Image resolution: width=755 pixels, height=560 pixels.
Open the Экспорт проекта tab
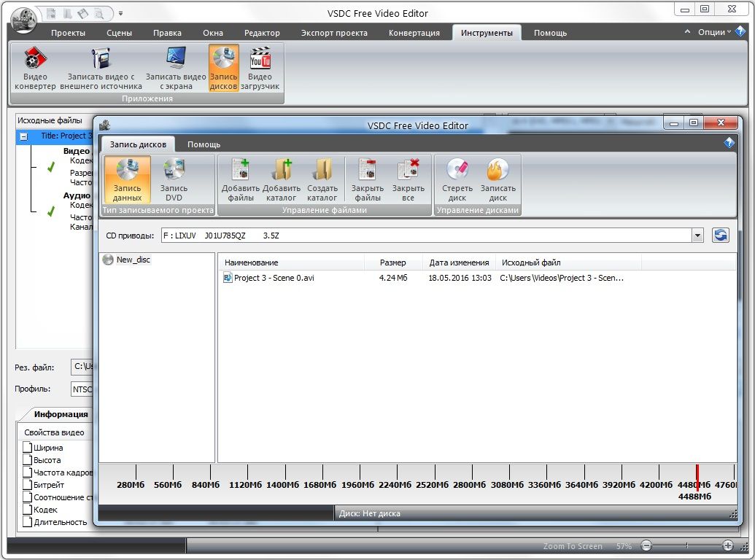pos(334,33)
